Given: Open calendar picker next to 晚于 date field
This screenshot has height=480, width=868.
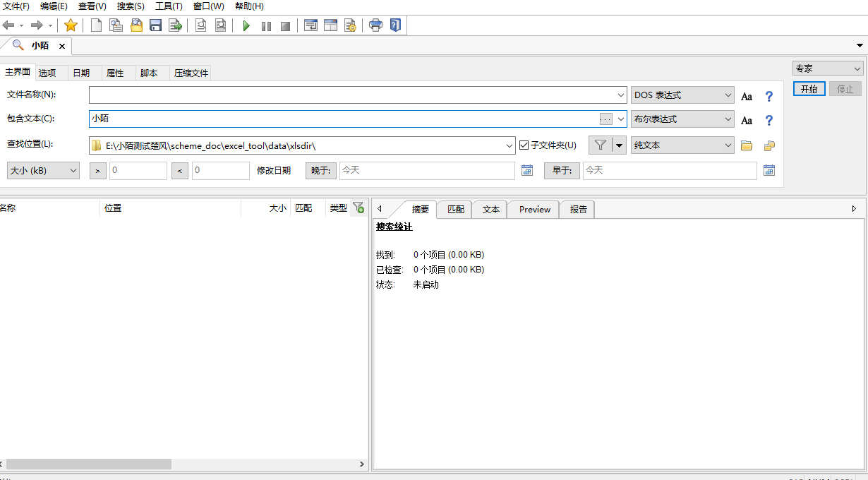Looking at the screenshot, I should click(x=526, y=170).
